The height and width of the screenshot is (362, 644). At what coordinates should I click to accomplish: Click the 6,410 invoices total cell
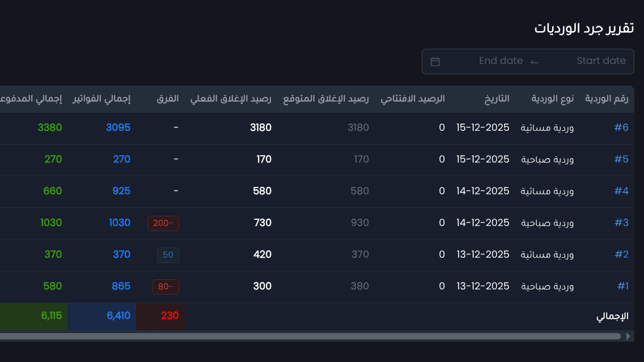pyautogui.click(x=102, y=316)
